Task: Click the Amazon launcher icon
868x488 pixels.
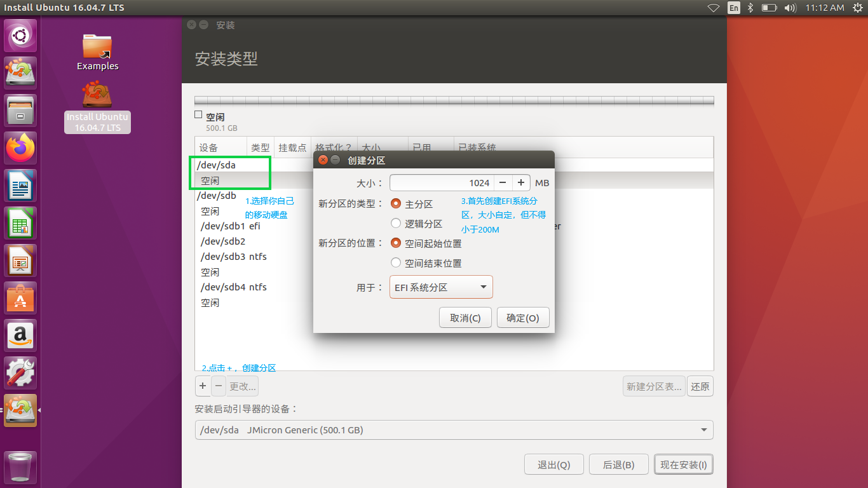Action: point(21,335)
